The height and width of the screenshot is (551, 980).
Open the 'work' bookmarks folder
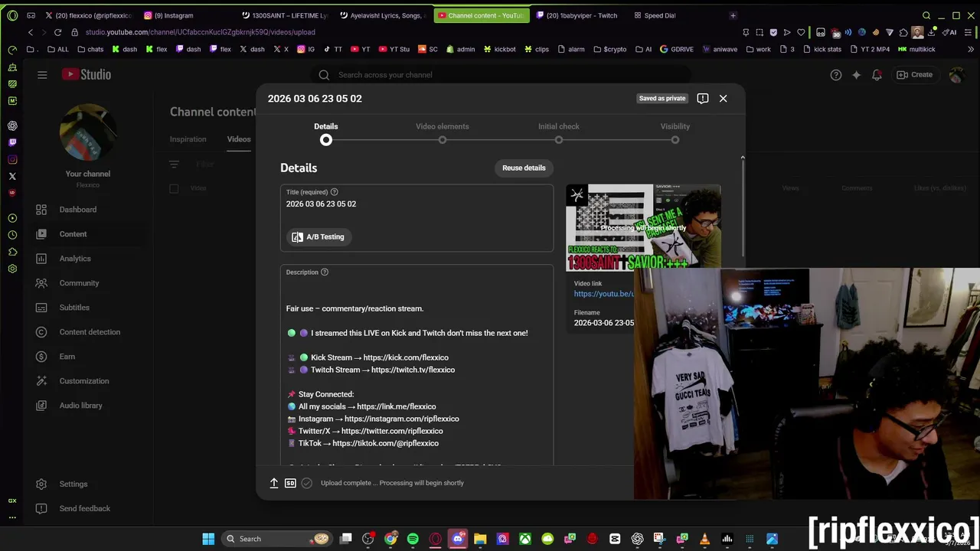coord(757,49)
